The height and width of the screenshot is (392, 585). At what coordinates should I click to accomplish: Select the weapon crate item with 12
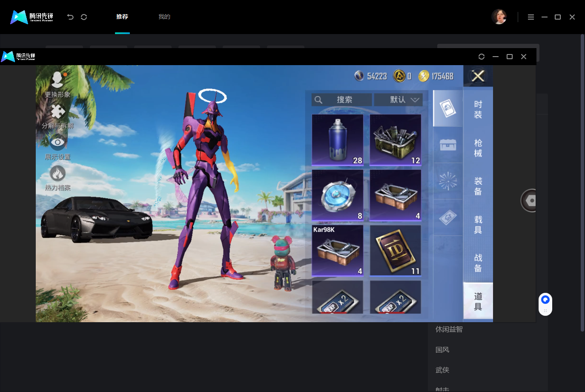click(396, 140)
